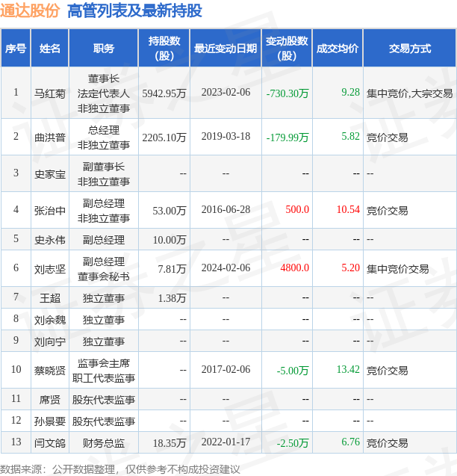The image size is (457, 476).
Task: Click the change value -2.50万
Action: click(x=293, y=443)
